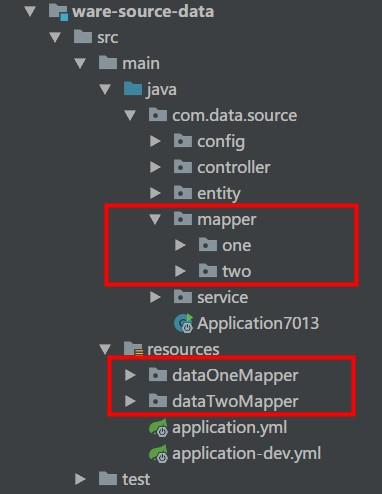Select the two subpackage under mapper

[237, 271]
